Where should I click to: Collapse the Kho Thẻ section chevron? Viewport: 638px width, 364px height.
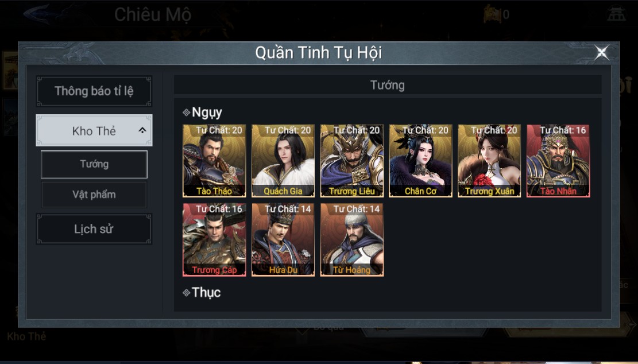142,130
